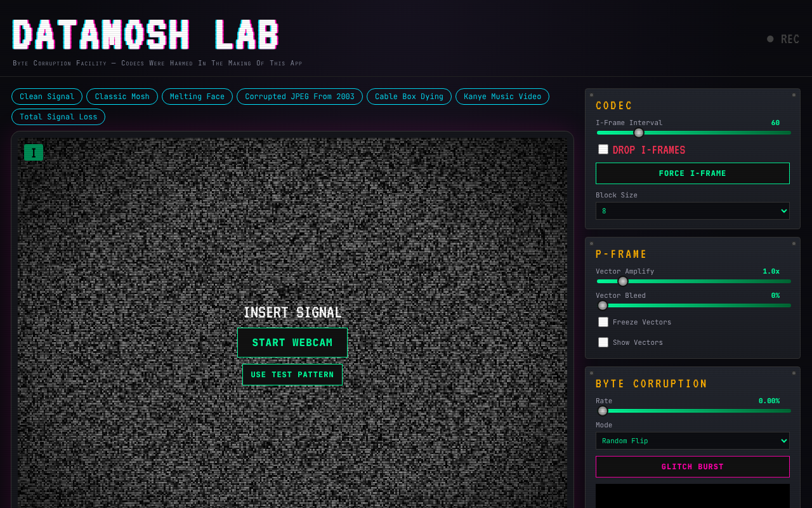Click the P-FRAME panel heading

click(x=622, y=255)
